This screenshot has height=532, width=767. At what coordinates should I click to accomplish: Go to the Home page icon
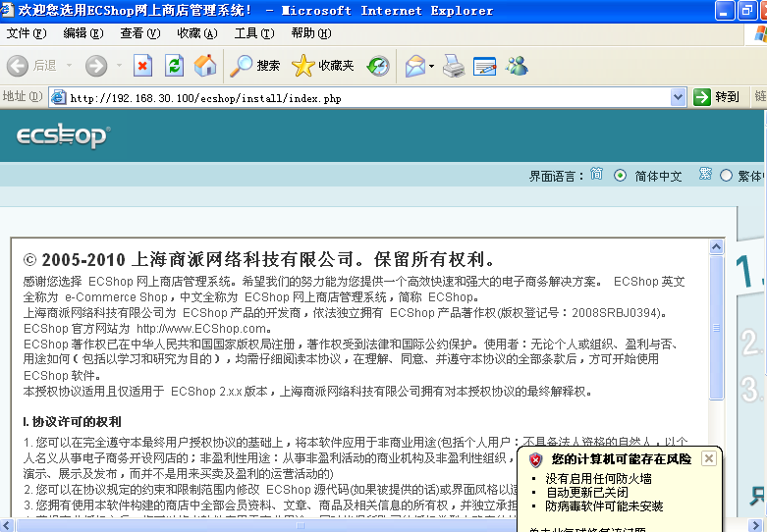(x=205, y=66)
